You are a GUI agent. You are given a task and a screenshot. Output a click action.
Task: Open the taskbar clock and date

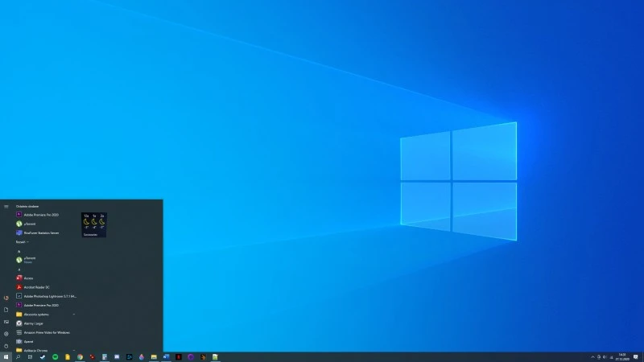(622, 357)
